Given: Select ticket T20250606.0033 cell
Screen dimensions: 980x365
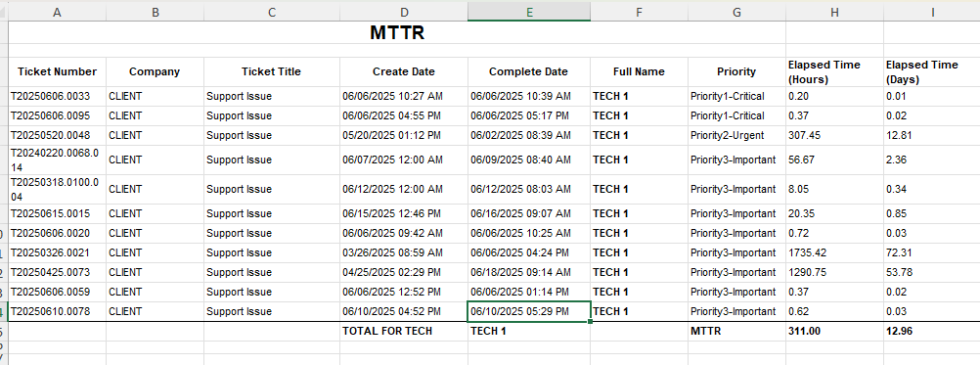Looking at the screenshot, I should click(57, 96).
